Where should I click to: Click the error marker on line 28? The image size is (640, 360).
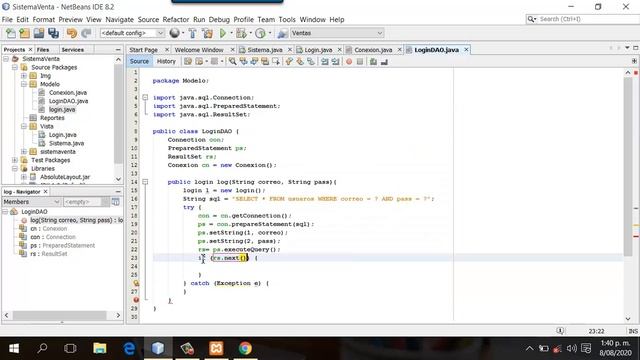click(136, 300)
